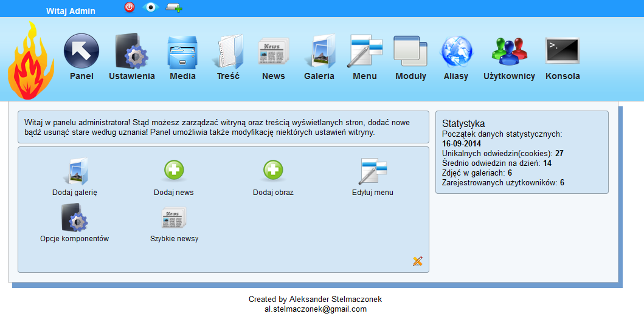Select the Galeria menu label
Image resolution: width=644 pixels, height=322 pixels.
[319, 77]
